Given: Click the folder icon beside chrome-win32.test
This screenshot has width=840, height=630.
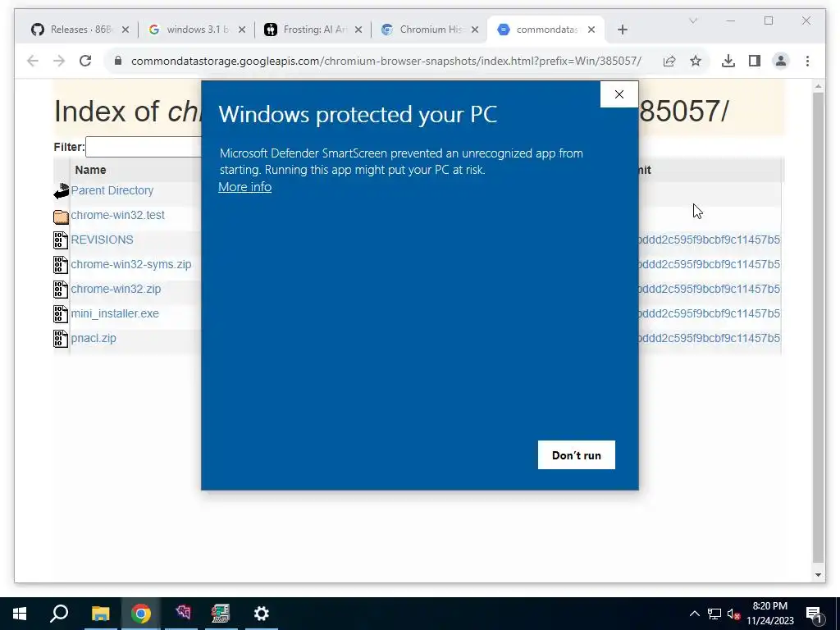Looking at the screenshot, I should coord(61,216).
